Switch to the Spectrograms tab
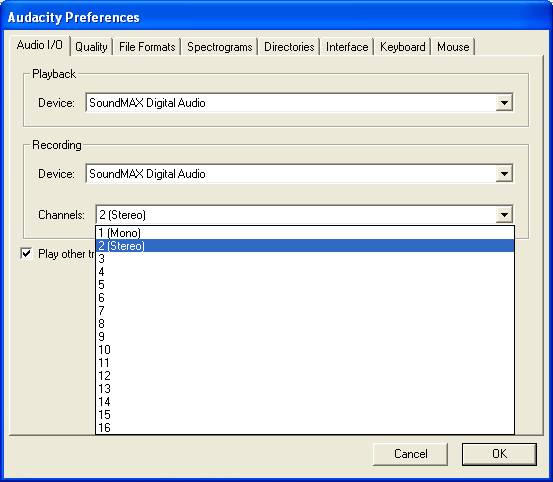The image size is (553, 482). 219,47
